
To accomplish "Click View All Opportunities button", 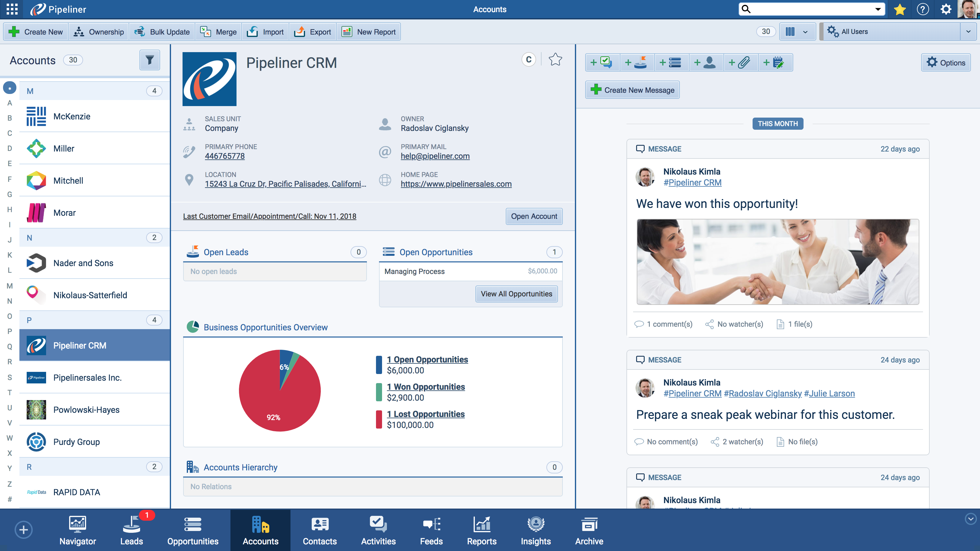I will coord(516,294).
